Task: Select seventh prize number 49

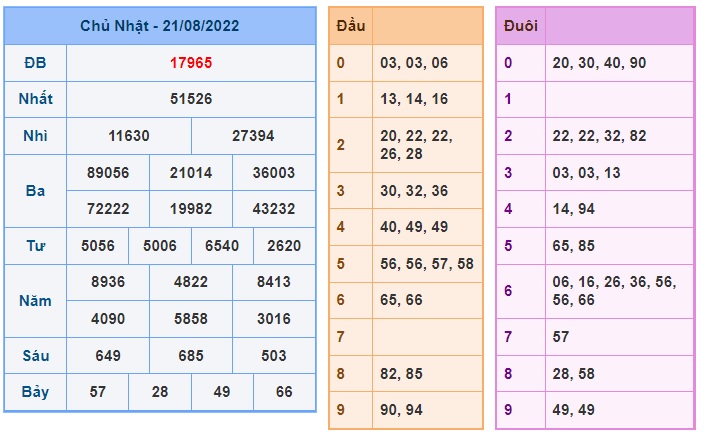Action: 222,392
